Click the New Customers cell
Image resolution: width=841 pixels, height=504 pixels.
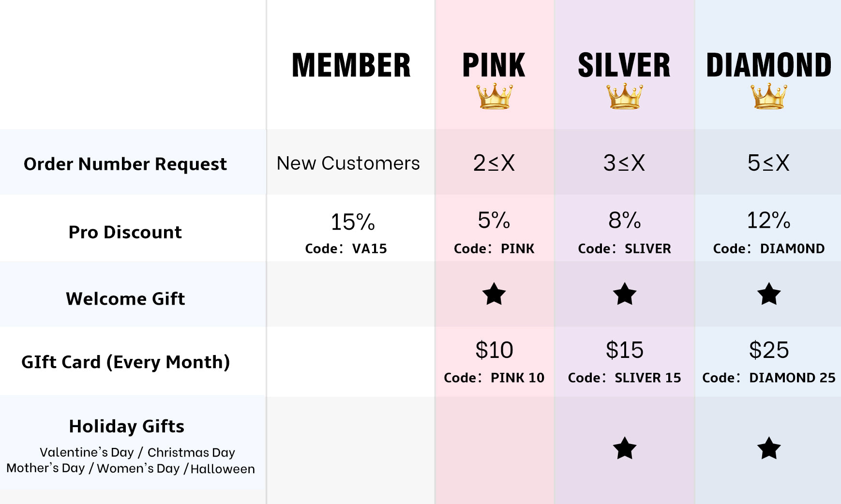348,163
